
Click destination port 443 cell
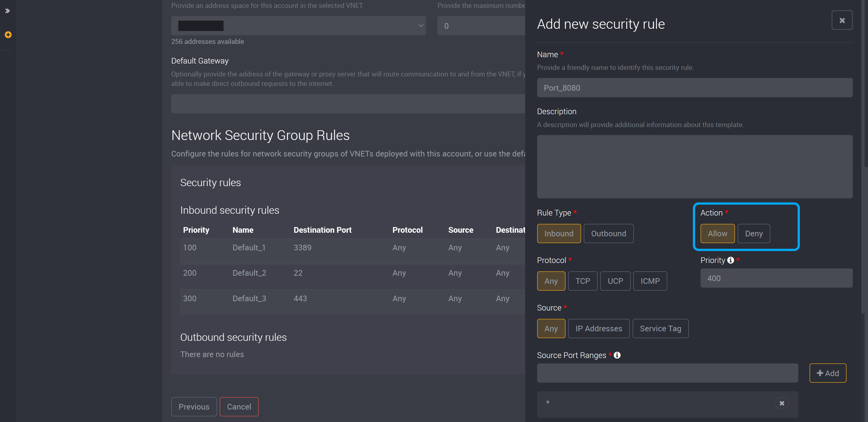pyautogui.click(x=300, y=298)
